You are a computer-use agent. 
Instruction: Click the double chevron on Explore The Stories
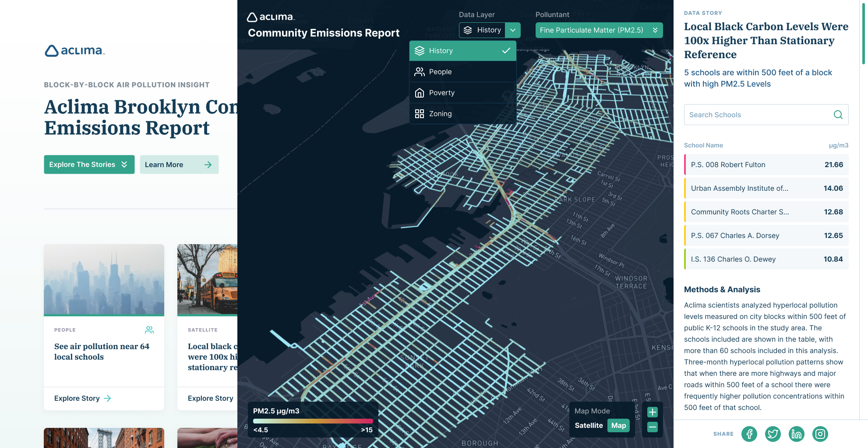click(124, 164)
